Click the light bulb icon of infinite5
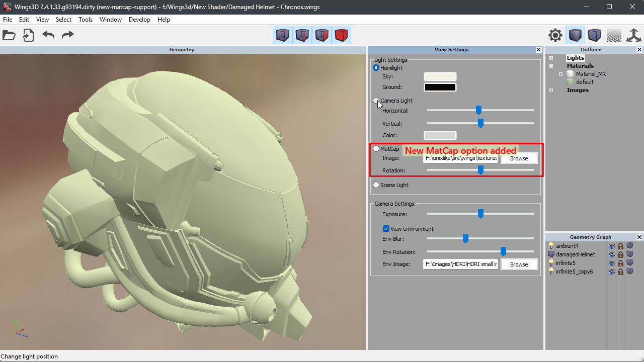This screenshot has height=362, width=644. coord(551,263)
